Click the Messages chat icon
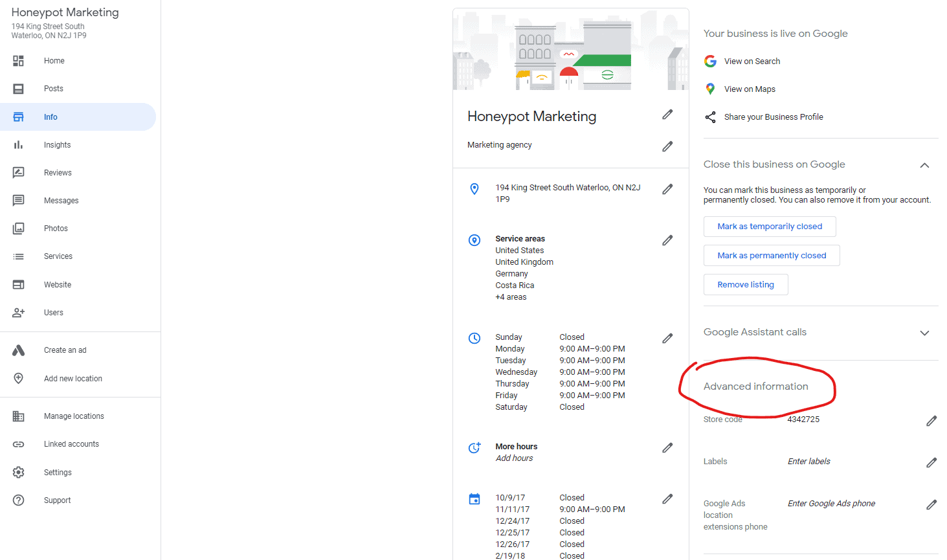 click(x=18, y=201)
